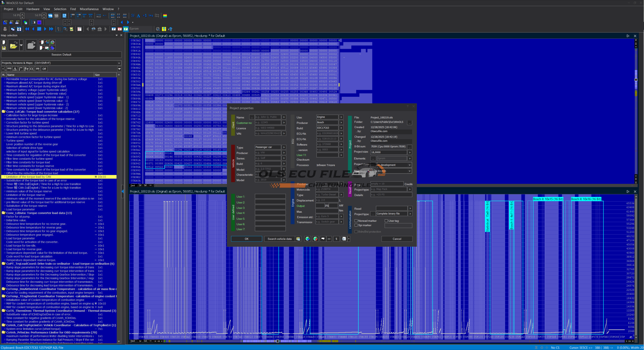Screen dimensions: 644x350
Task: Check the User tag checkbox
Action: pos(386,221)
